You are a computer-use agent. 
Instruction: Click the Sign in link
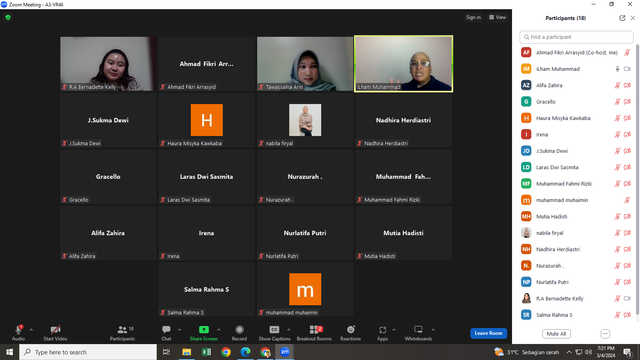tap(473, 17)
